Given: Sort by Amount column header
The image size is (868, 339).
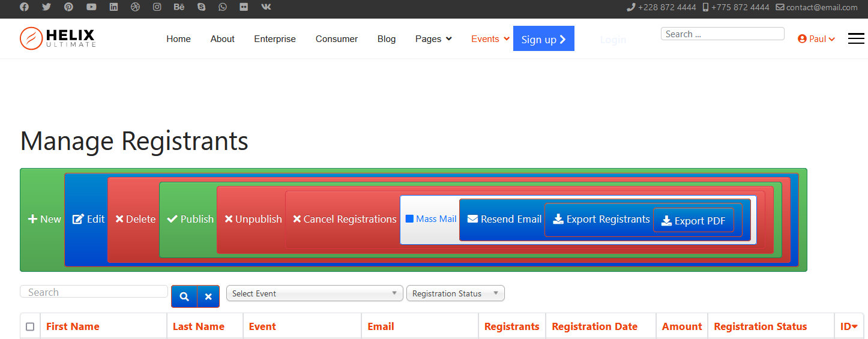Looking at the screenshot, I should coord(682,327).
